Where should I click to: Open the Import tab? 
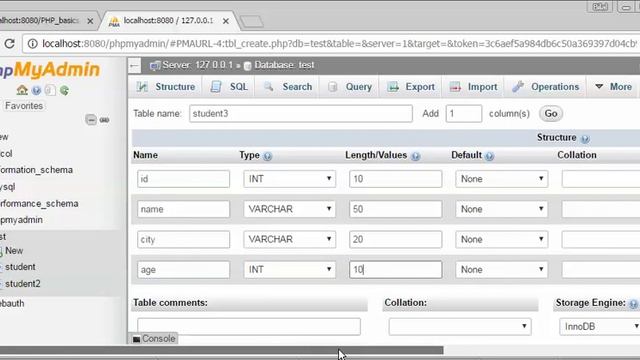tap(473, 87)
